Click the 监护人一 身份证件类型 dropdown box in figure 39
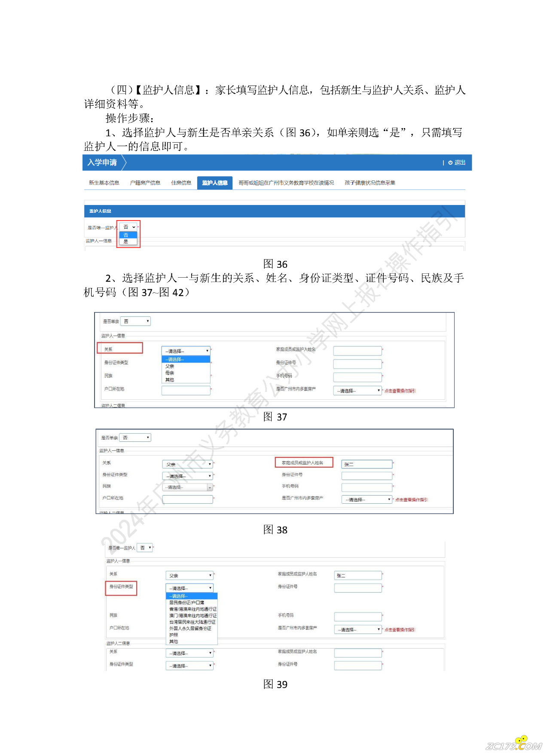Image resolution: width=550 pixels, height=756 pixels. (x=189, y=588)
